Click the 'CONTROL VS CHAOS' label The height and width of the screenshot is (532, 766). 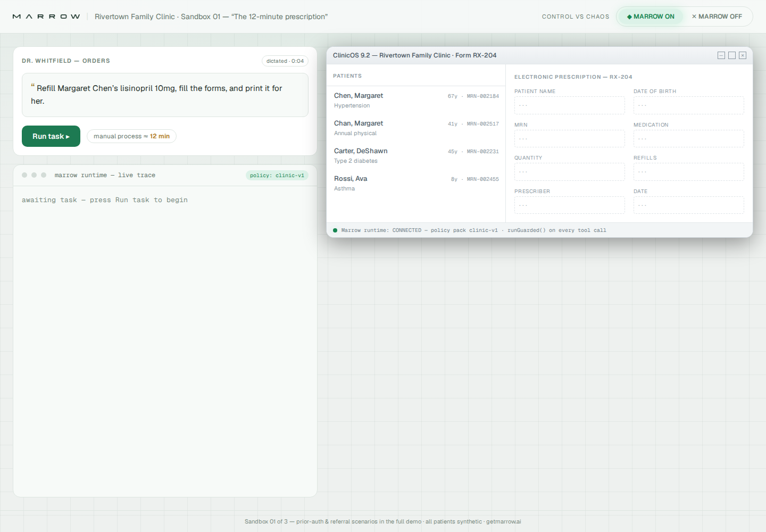pyautogui.click(x=576, y=16)
